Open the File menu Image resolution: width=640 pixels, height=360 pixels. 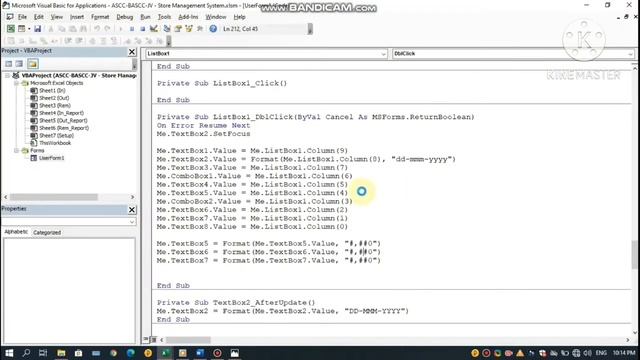[22, 17]
